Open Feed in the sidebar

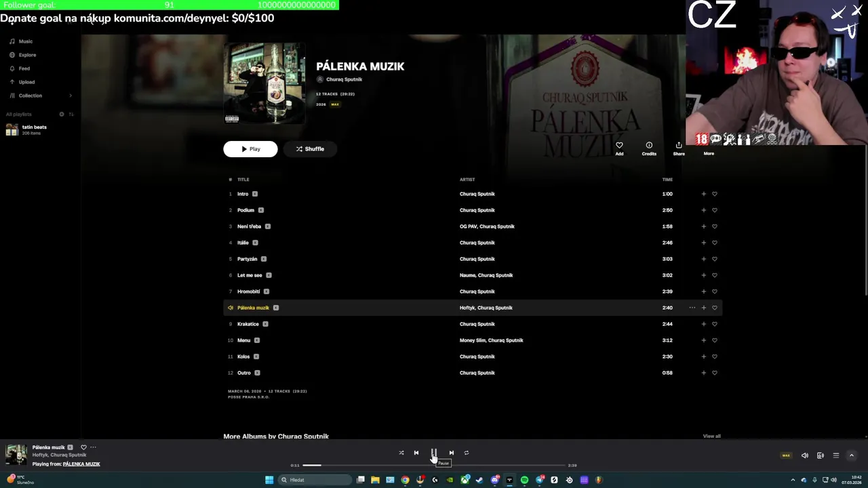coord(24,68)
